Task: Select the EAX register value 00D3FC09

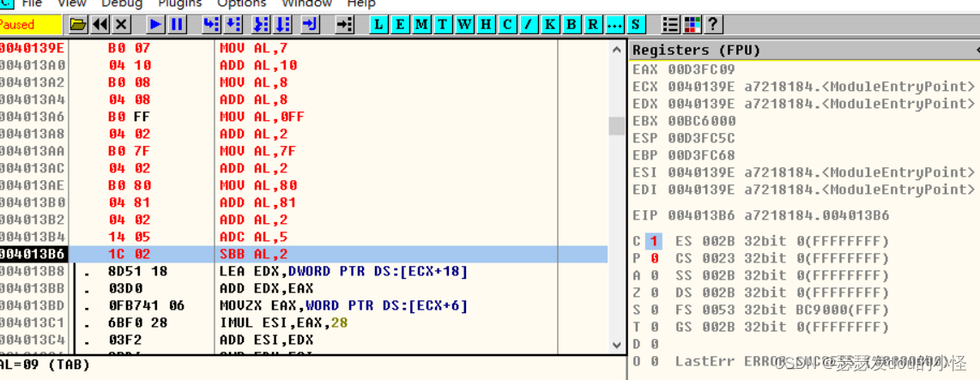Action: 701,69
